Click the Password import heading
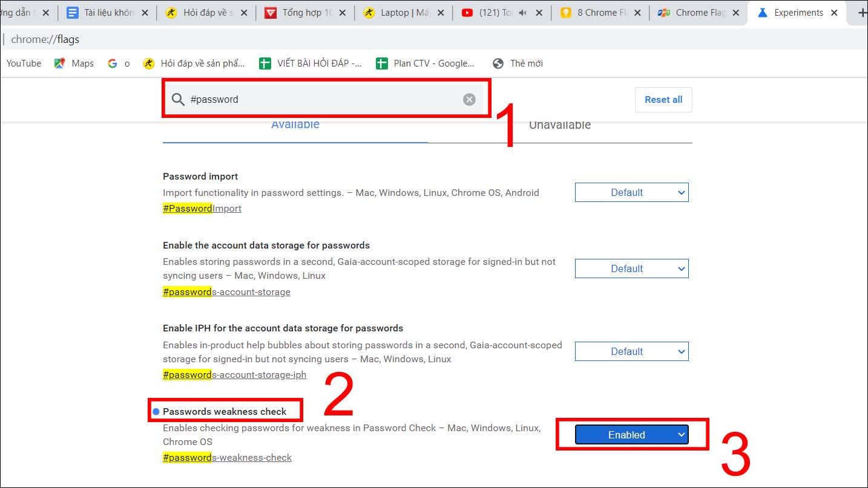The width and height of the screenshot is (868, 488). [200, 177]
